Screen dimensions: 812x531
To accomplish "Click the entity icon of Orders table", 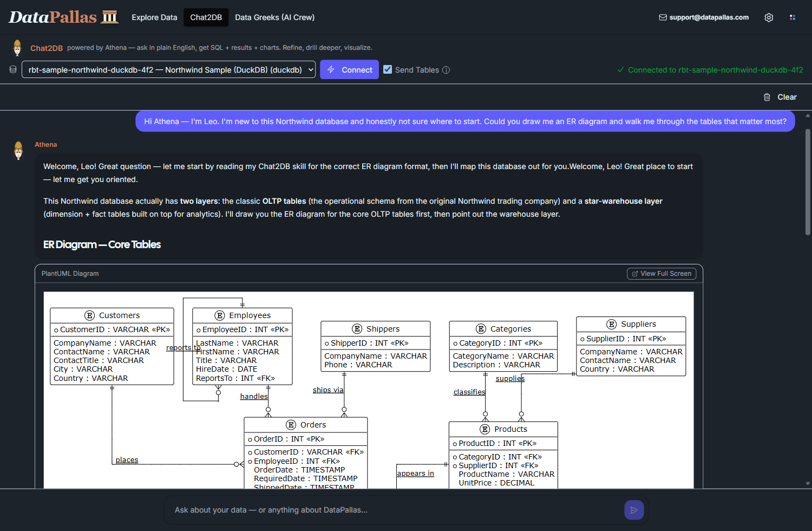I will coord(291,425).
